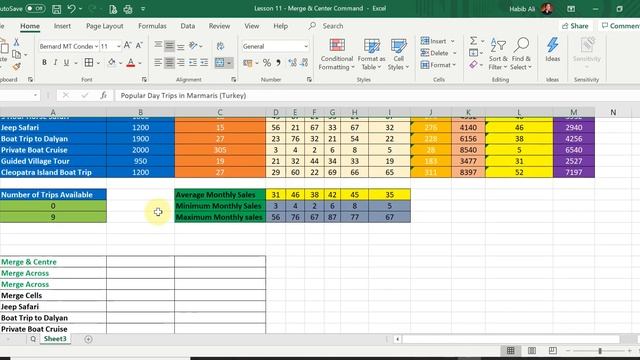This screenshot has height=360, width=640.
Task: Add a new sheet with plus icon
Action: (x=88, y=339)
